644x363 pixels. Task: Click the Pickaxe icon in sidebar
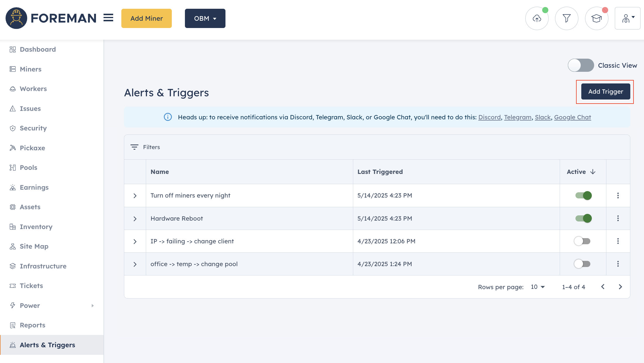pos(13,148)
